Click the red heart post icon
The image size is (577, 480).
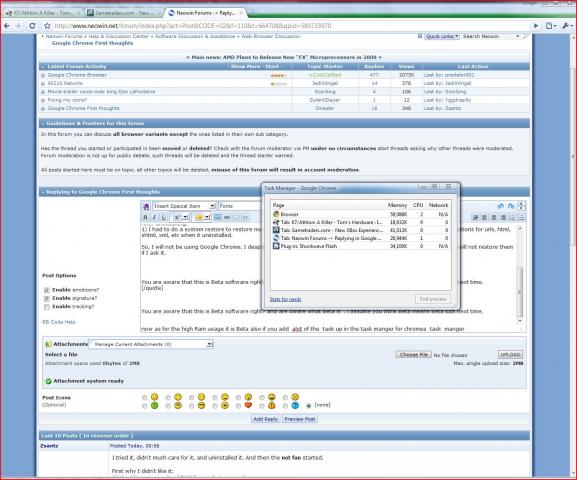[x=248, y=405]
